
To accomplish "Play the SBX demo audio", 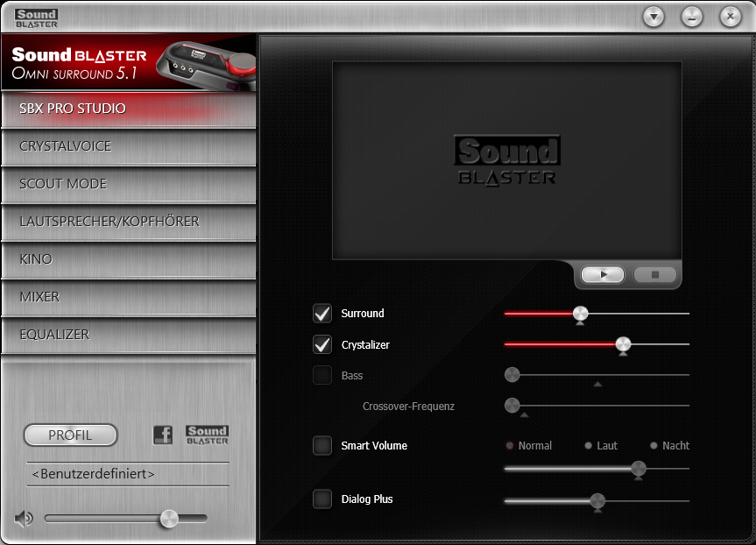I will [603, 274].
